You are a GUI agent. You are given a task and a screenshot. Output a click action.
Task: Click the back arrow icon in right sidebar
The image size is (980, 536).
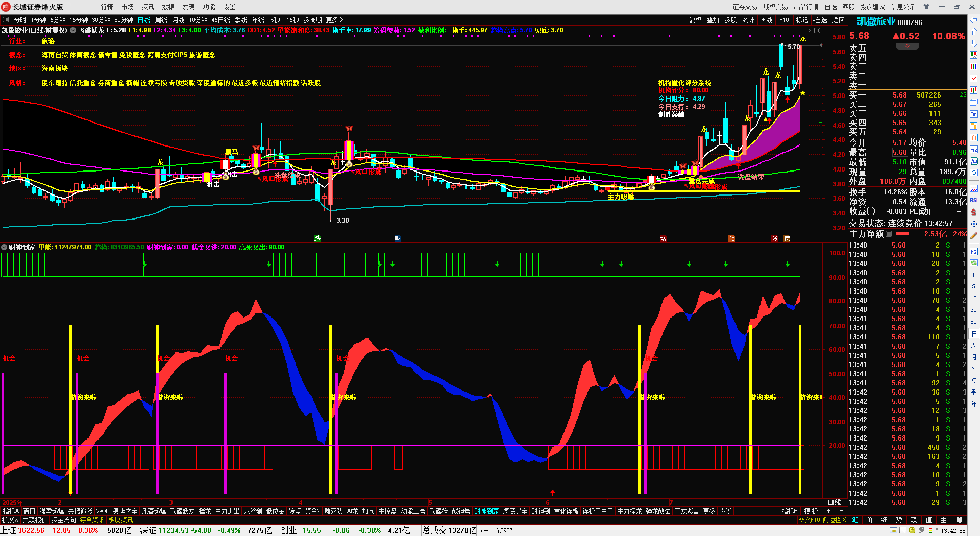tap(974, 20)
